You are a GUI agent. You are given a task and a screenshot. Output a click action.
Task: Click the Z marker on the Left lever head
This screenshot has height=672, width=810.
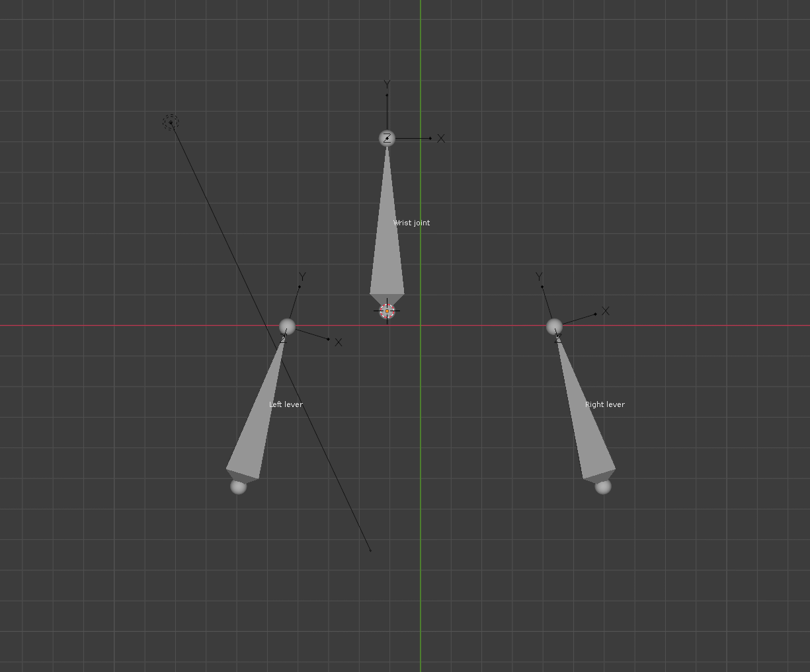point(284,339)
